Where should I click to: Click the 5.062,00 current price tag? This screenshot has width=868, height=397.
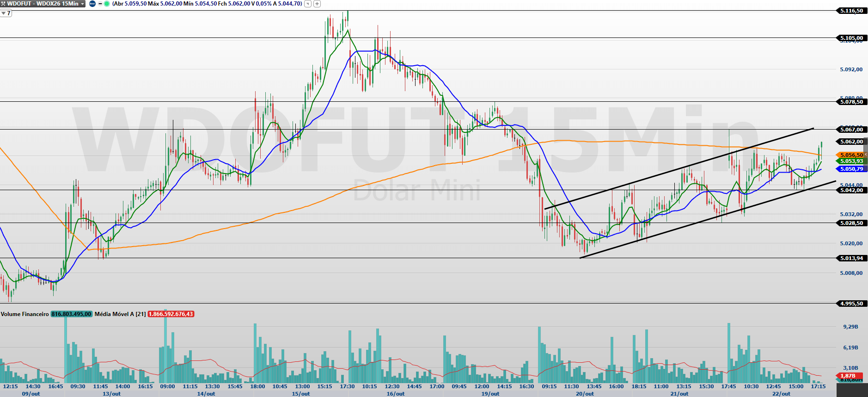click(851, 142)
